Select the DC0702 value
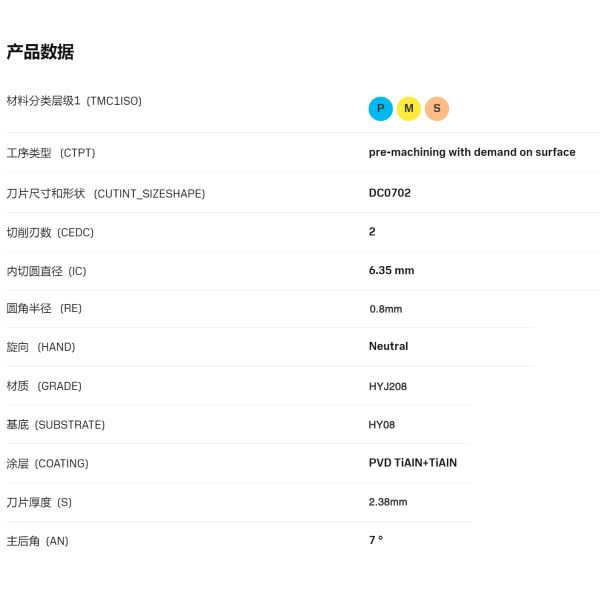This screenshot has height=600, width=600. click(390, 193)
